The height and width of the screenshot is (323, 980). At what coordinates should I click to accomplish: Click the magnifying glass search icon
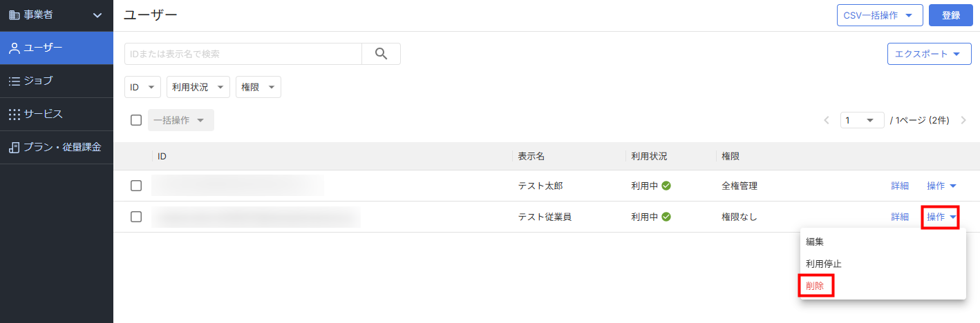pyautogui.click(x=381, y=54)
